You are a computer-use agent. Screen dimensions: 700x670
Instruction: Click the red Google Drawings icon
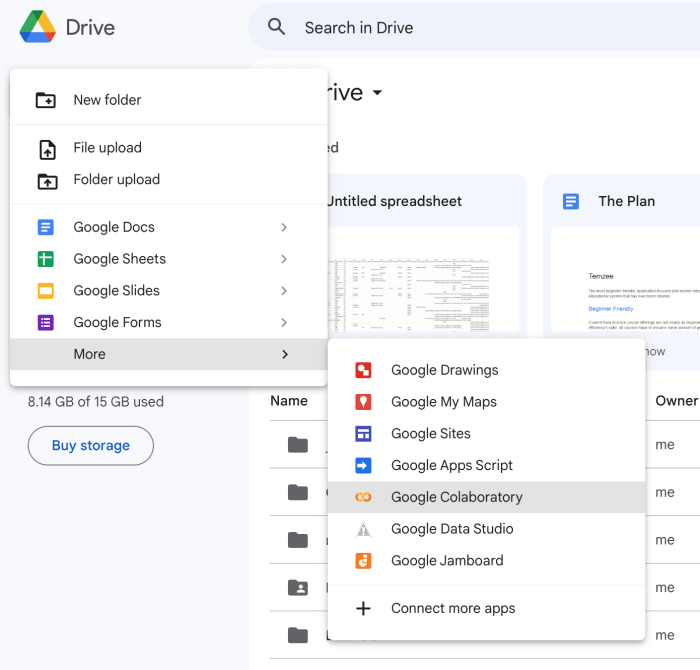(363, 370)
